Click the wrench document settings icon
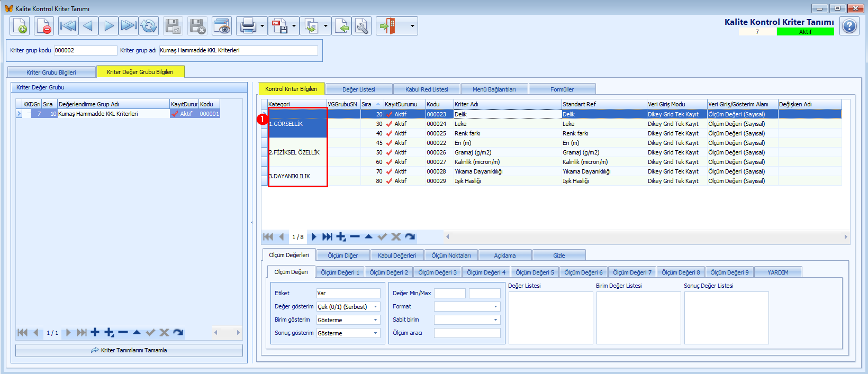The image size is (868, 374). click(362, 26)
